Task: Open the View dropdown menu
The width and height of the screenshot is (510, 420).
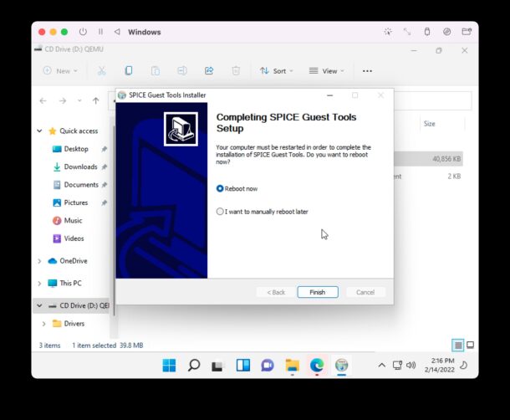Action: tap(327, 70)
